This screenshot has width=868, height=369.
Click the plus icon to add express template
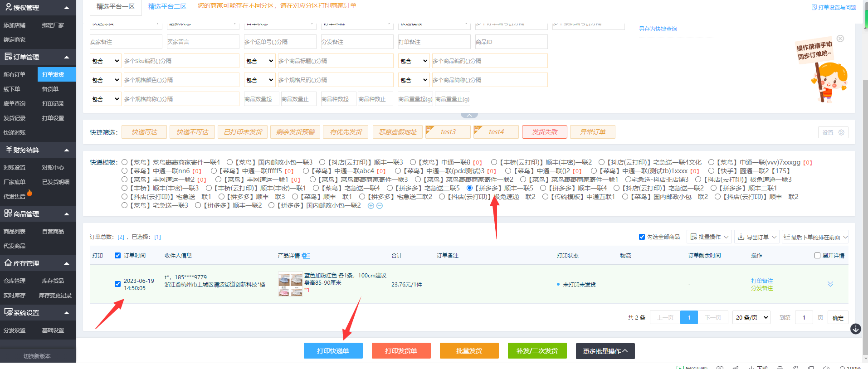click(x=371, y=206)
